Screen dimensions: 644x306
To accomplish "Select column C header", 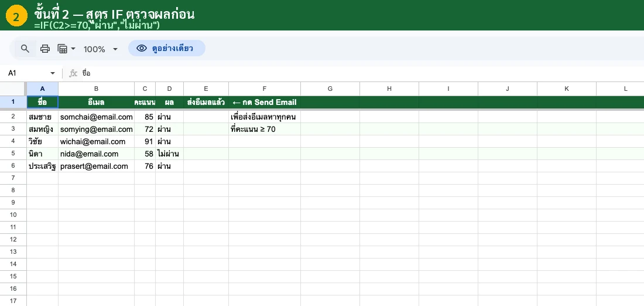I will (x=145, y=89).
